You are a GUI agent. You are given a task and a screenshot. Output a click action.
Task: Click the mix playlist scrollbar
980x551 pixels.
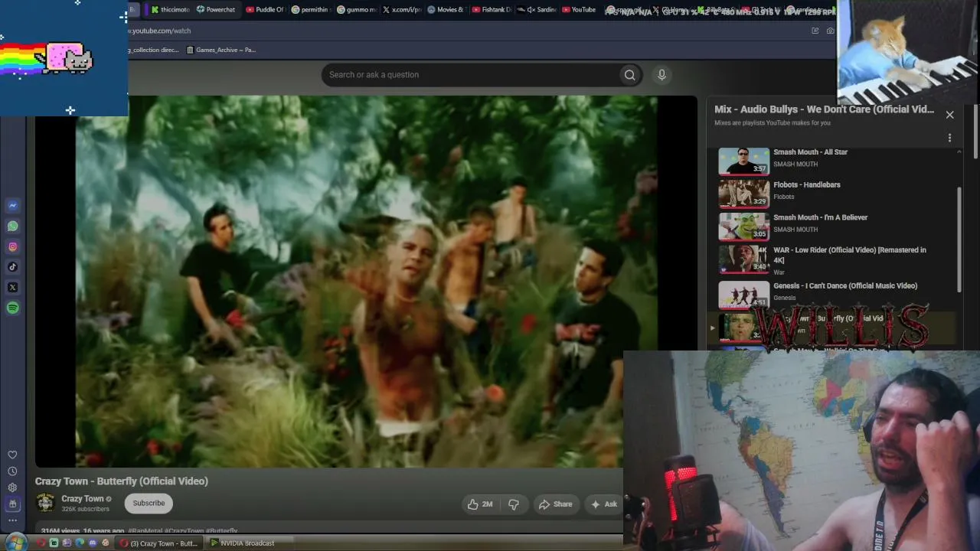tap(959, 239)
